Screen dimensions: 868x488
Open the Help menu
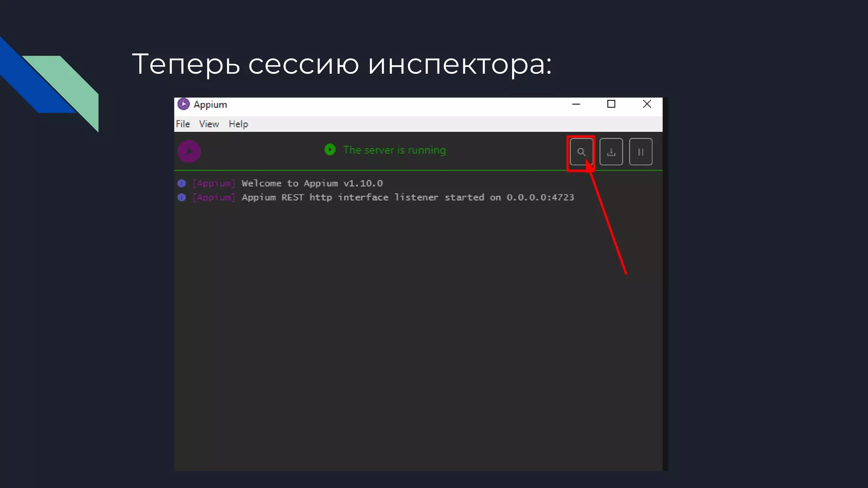coord(238,124)
